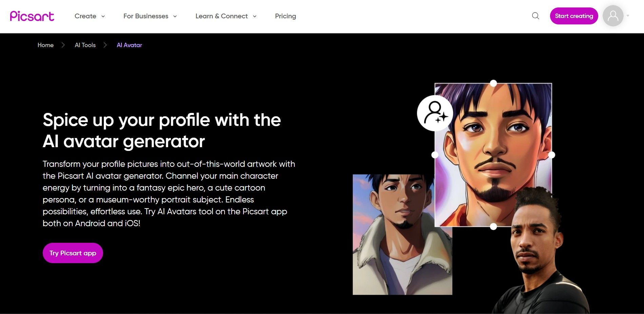Click the bottom resize handle of avatar frame
This screenshot has height=314, width=644.
[x=493, y=227]
